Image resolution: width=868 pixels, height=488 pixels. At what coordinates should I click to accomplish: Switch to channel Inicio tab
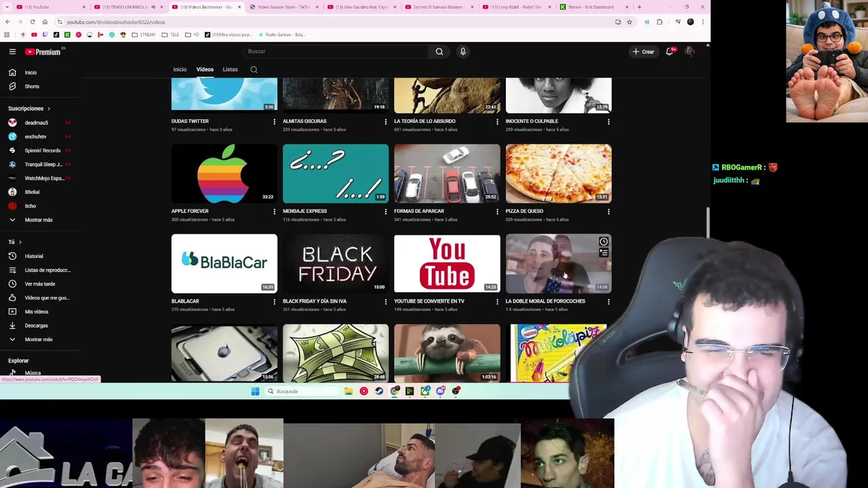point(180,69)
